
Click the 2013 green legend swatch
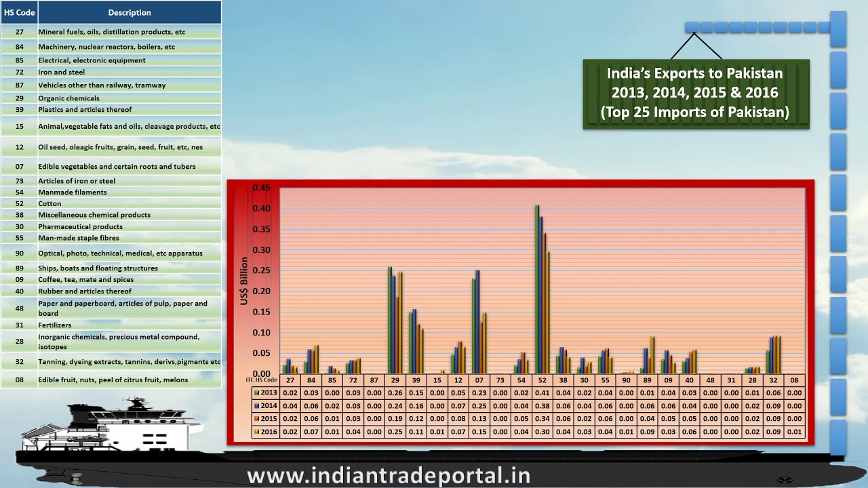tap(256, 392)
